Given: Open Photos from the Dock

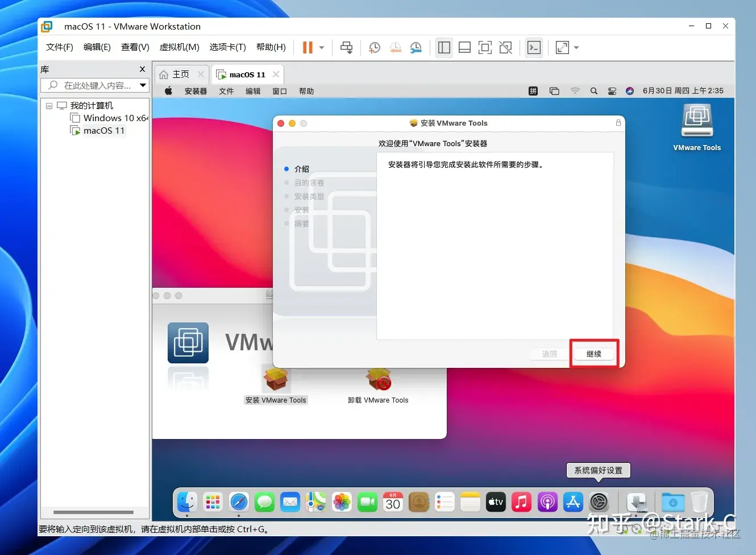Looking at the screenshot, I should pyautogui.click(x=342, y=502).
